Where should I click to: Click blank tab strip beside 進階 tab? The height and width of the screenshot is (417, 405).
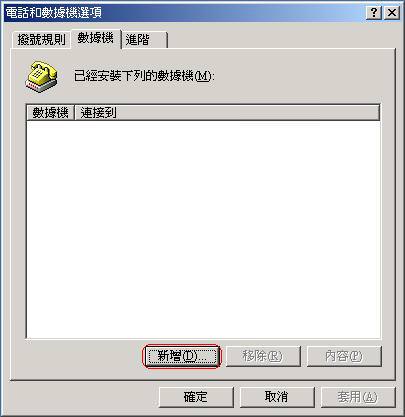click(280, 40)
